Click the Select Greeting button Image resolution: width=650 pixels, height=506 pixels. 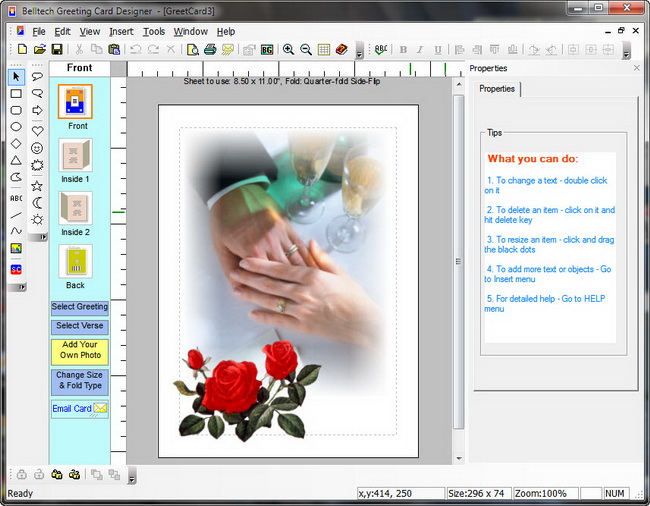pos(80,308)
